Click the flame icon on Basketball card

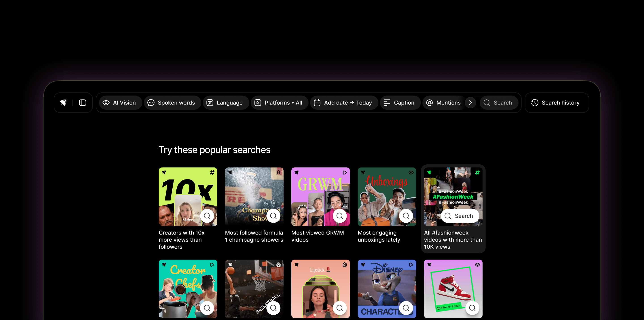[278, 265]
